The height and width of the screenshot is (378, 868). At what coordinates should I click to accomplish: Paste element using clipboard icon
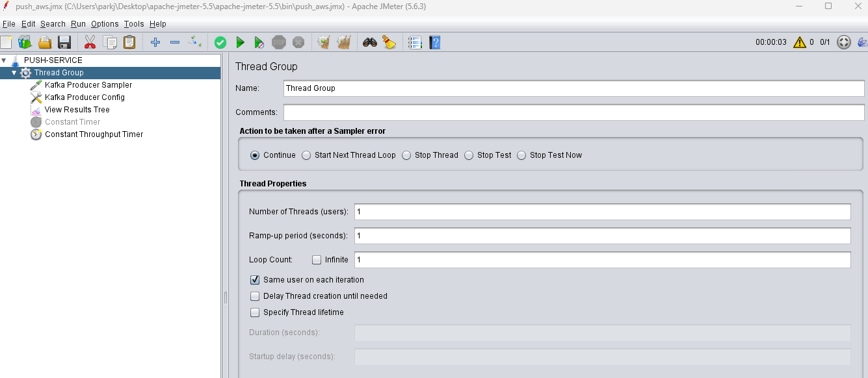click(x=129, y=42)
